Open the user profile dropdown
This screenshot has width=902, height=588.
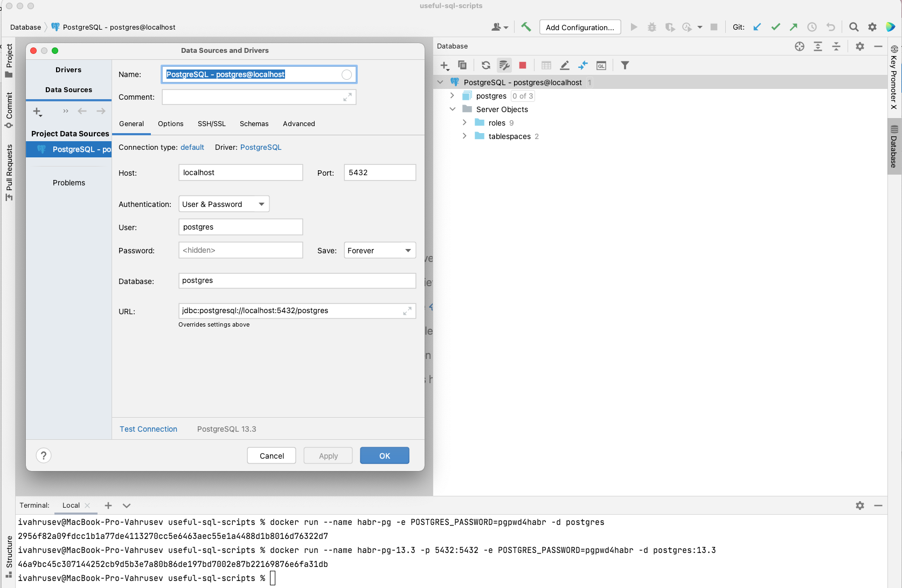pos(499,27)
